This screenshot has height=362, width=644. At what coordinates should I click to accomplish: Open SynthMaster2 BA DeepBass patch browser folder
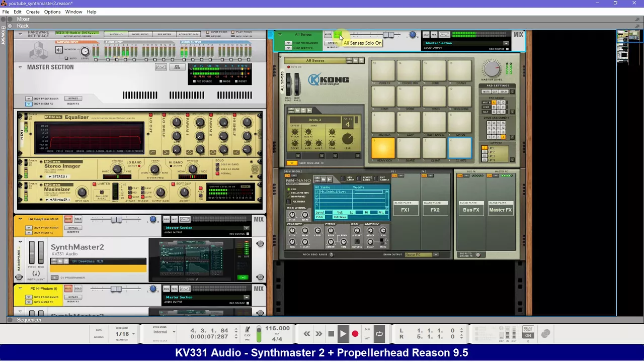tap(60, 261)
